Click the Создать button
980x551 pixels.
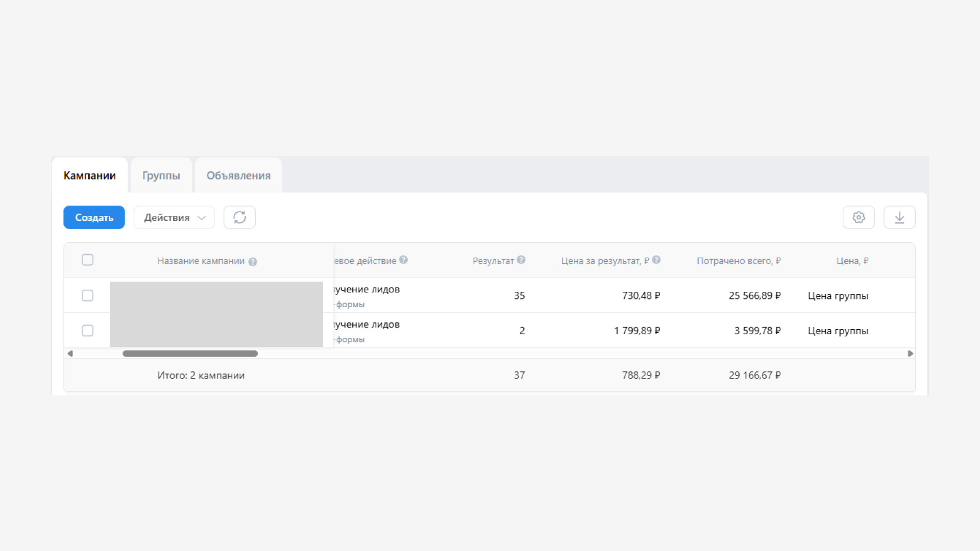coord(94,217)
